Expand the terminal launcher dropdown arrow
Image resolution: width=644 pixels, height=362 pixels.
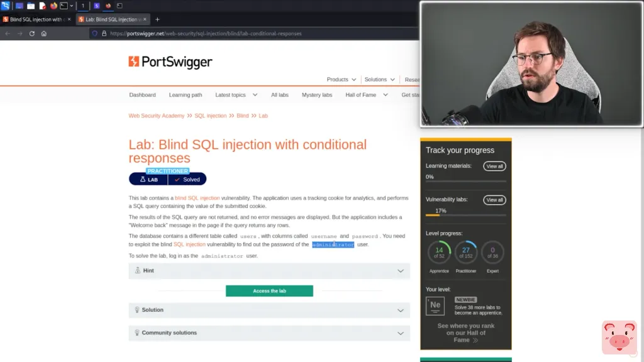coord(72,6)
